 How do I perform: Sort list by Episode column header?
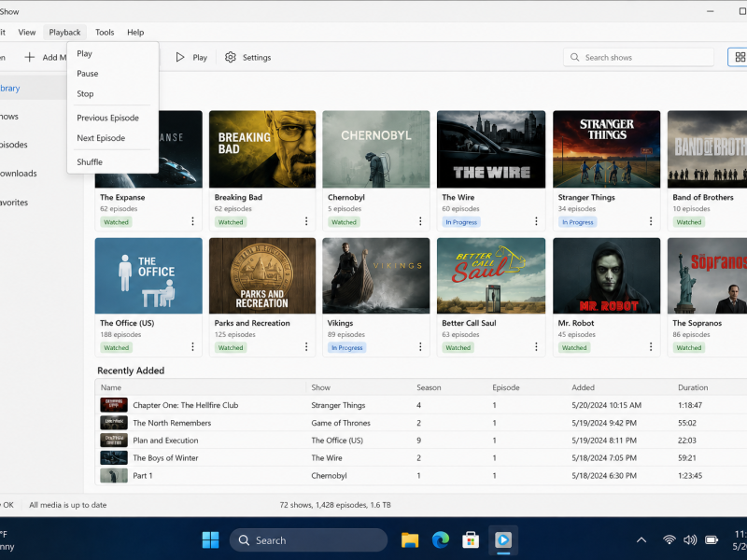point(506,387)
